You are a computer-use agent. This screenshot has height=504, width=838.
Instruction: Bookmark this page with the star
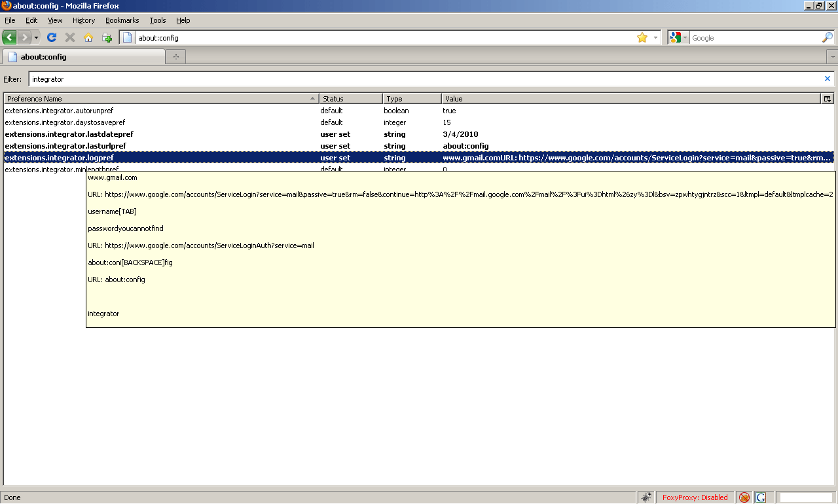[x=642, y=37]
